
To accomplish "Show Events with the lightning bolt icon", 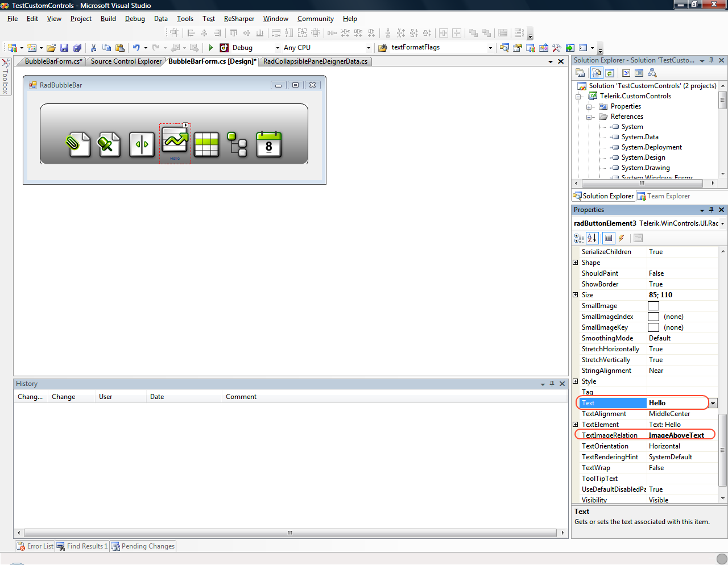I will point(622,238).
